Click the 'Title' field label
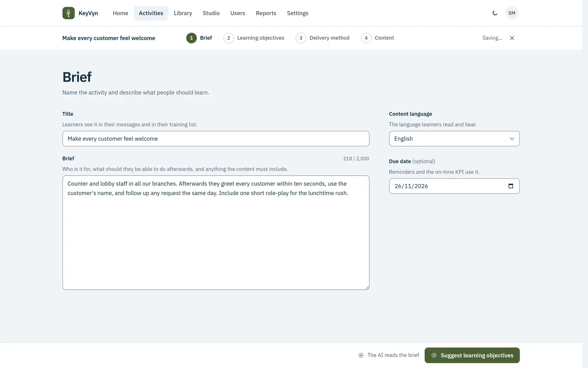The height and width of the screenshot is (368, 588). tap(68, 114)
